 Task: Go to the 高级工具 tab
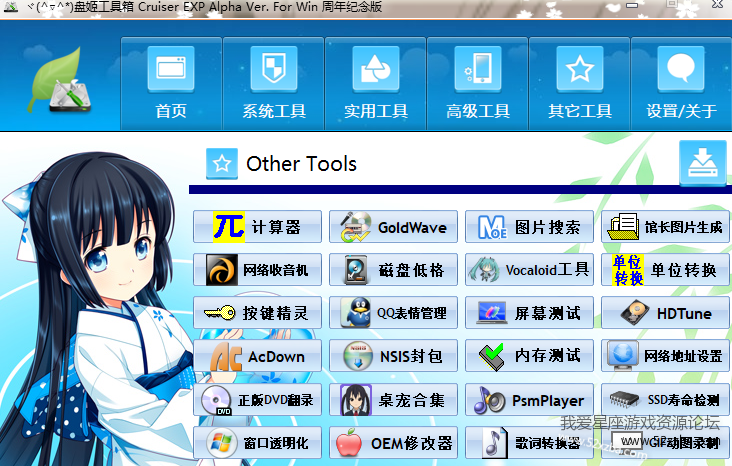click(477, 84)
